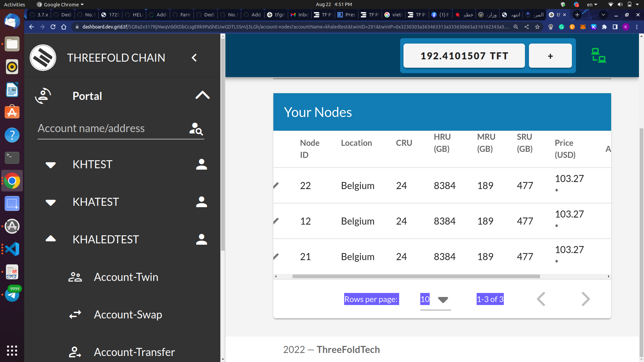Click the + button next to the TFT balance
The width and height of the screenshot is (644, 362).
coord(550,56)
